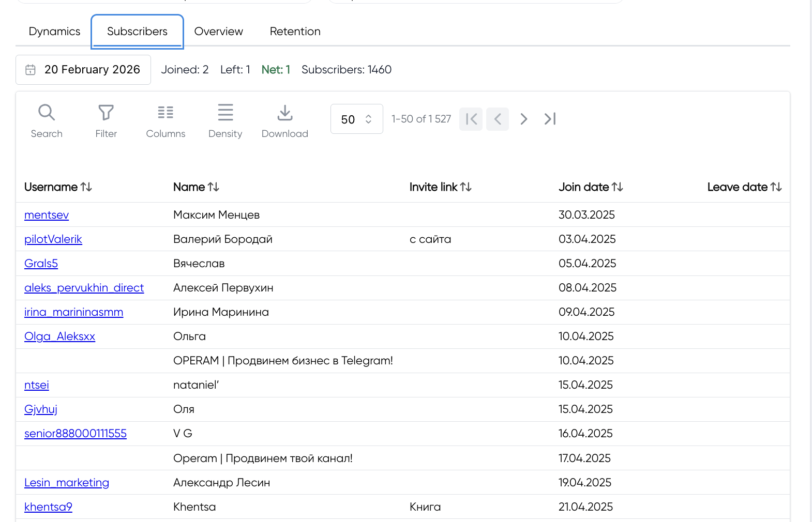The image size is (812, 522).
Task: Switch to the Dynamics tab
Action: click(54, 32)
